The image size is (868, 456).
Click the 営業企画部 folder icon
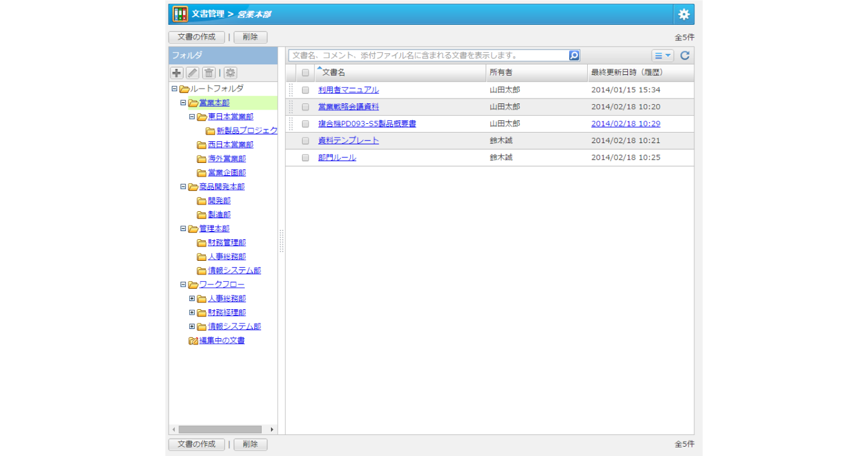pos(201,173)
